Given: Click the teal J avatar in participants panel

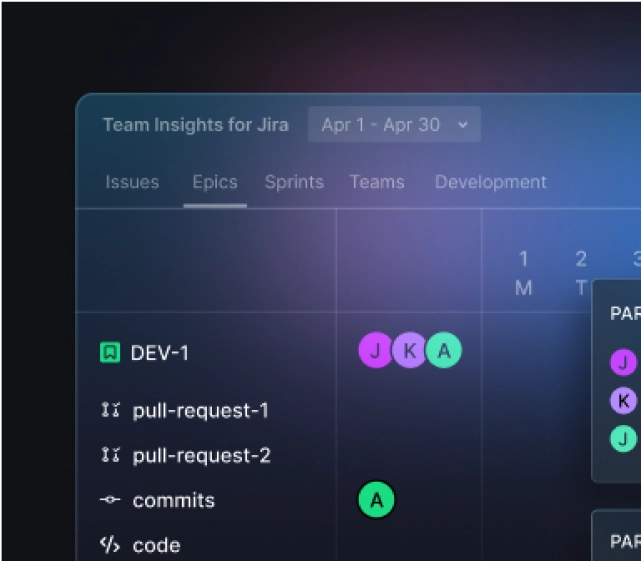Looking at the screenshot, I should [623, 439].
